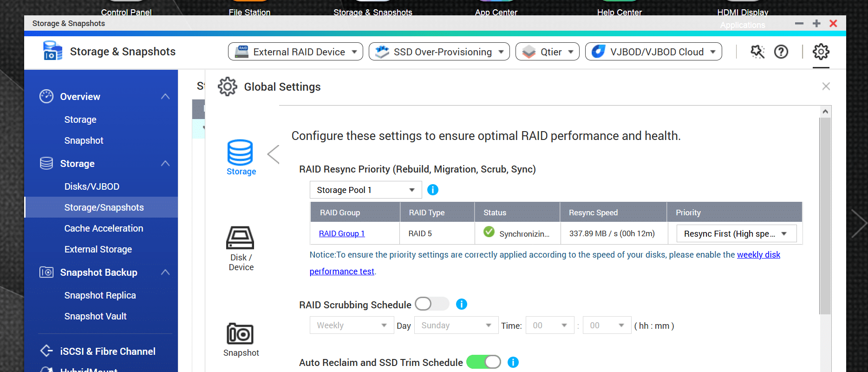868x372 pixels.
Task: Select the Snapshot settings category icon
Action: (241, 339)
